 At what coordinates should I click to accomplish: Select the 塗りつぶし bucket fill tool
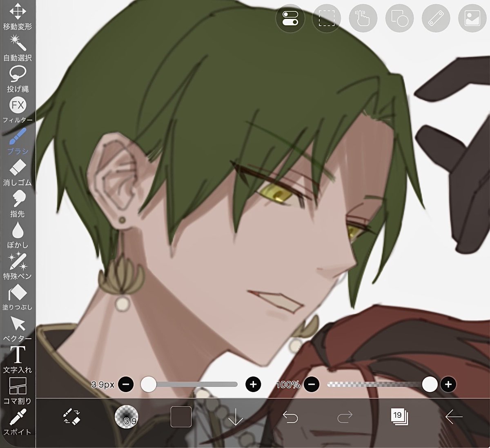click(x=18, y=297)
